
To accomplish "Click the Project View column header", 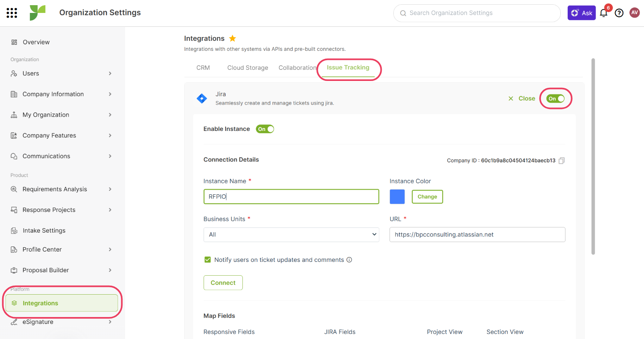I will click(x=445, y=332).
